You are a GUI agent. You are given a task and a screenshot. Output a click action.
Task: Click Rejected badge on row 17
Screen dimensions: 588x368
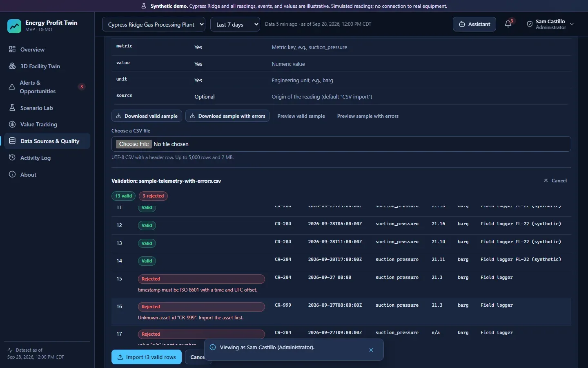[x=201, y=334]
